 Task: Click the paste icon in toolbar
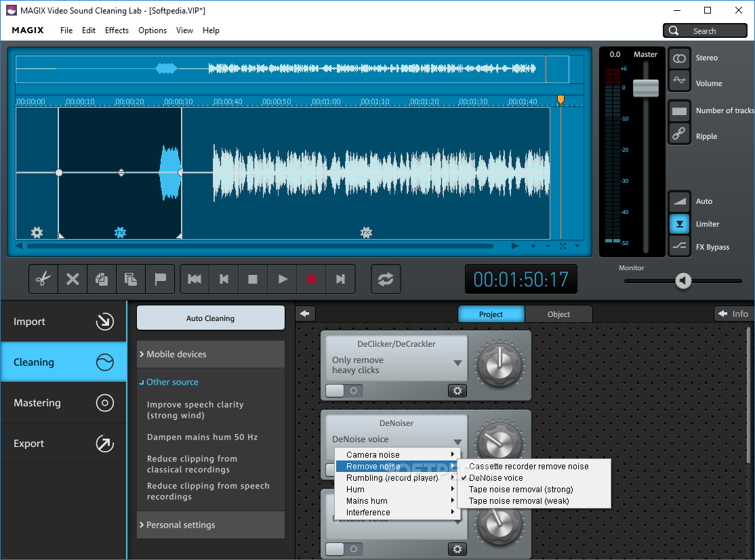131,279
